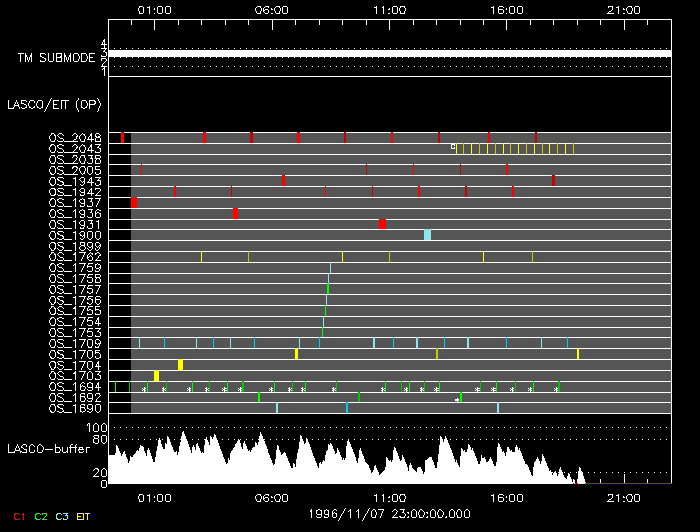Click the red block on the OS_1931 row

point(382,224)
